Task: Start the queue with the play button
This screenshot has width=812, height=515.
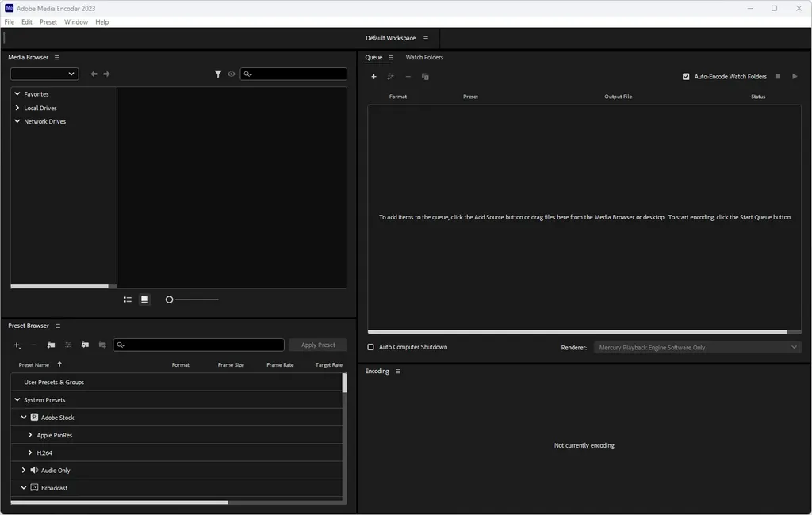Action: (x=795, y=77)
